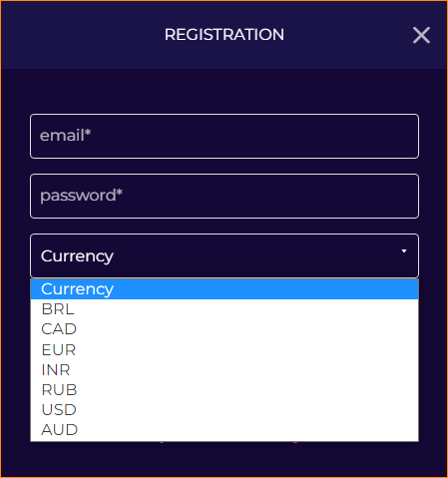Focus the password input field
Viewport: 448px width, 478px height.
[224, 196]
